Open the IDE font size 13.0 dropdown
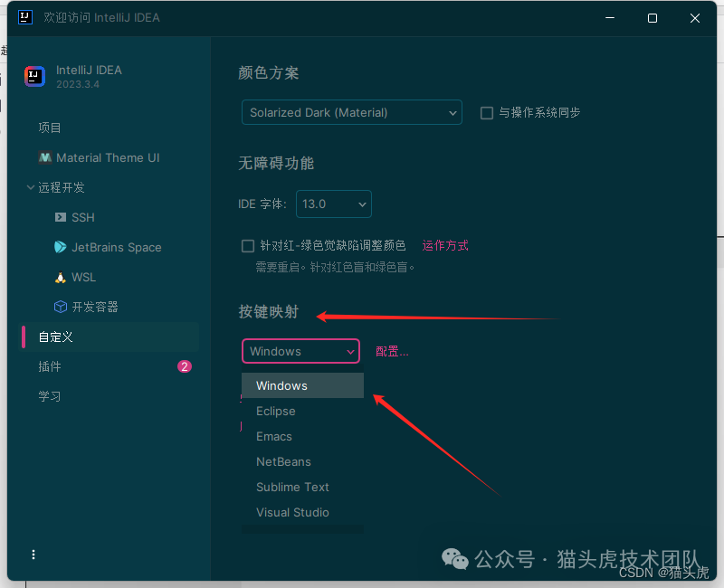Screen dimensions: 724x588 (x=334, y=204)
